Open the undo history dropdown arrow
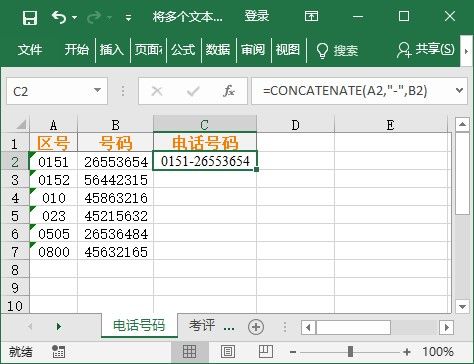Screen dimensions: 474x364 tap(74, 17)
